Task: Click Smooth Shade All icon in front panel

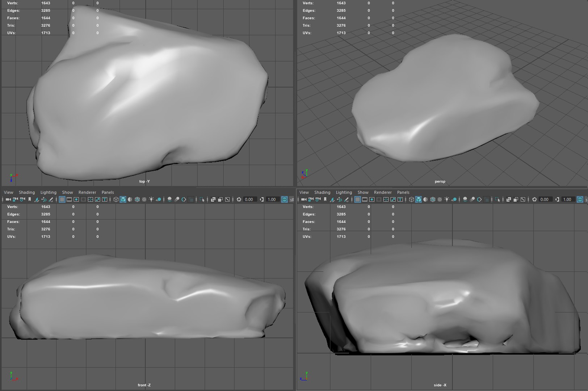Action: click(123, 199)
